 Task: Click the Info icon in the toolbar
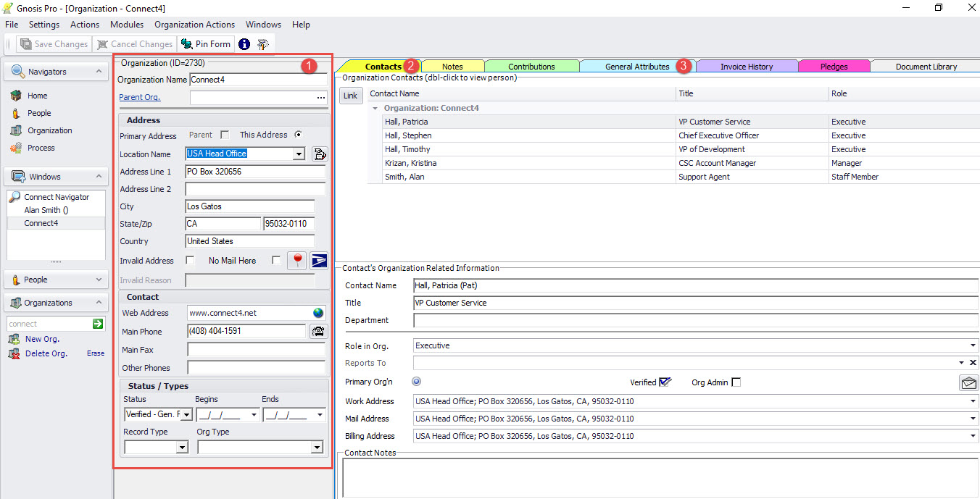coord(244,44)
